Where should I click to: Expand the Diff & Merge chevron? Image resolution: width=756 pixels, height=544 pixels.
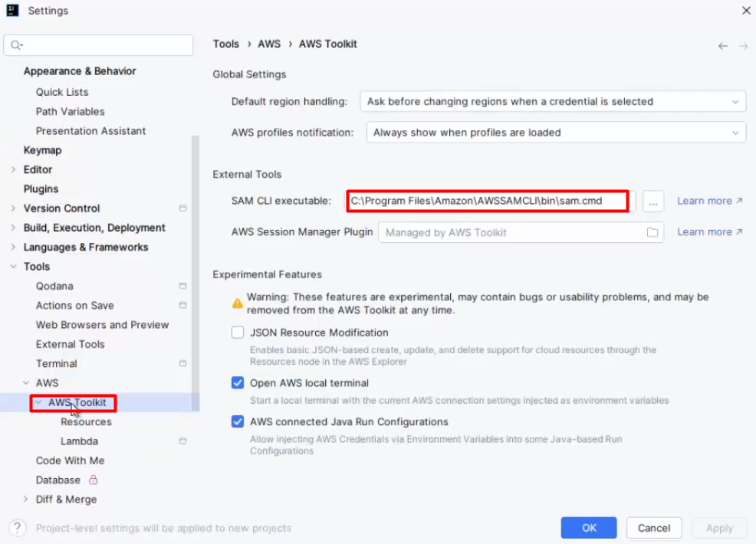tap(26, 500)
